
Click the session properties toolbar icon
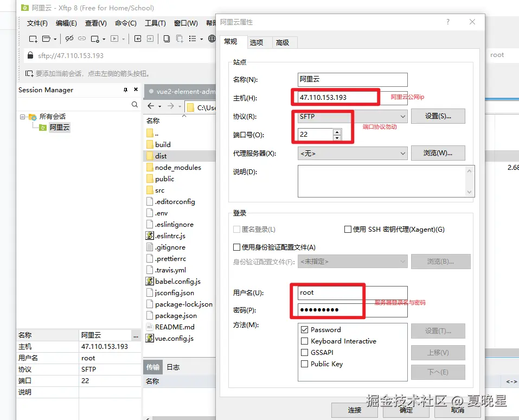point(95,39)
